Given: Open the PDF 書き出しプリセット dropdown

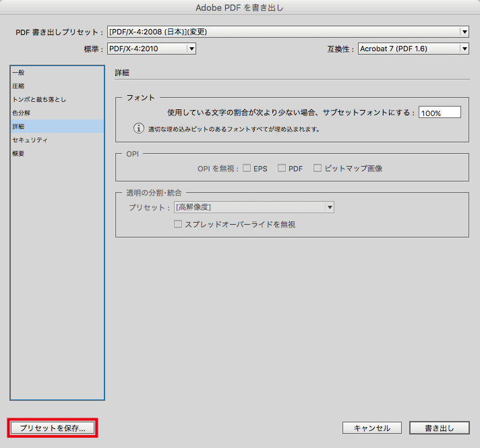Looking at the screenshot, I should tap(288, 32).
